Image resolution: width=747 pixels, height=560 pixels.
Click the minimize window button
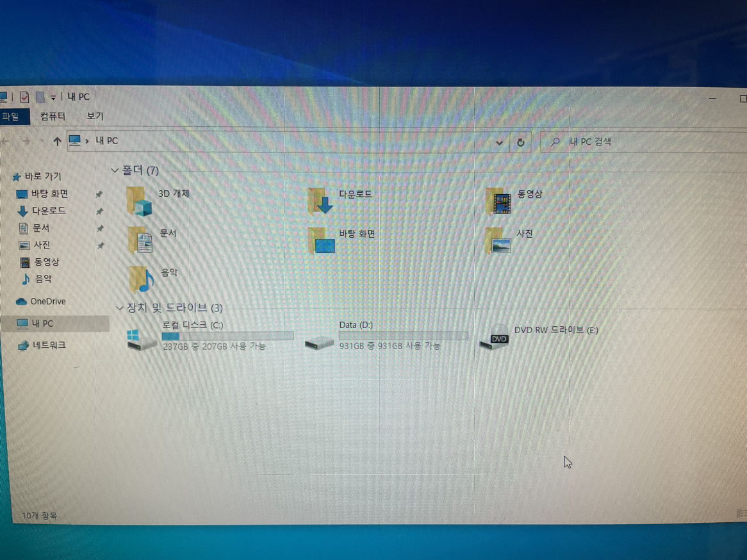pos(712,99)
